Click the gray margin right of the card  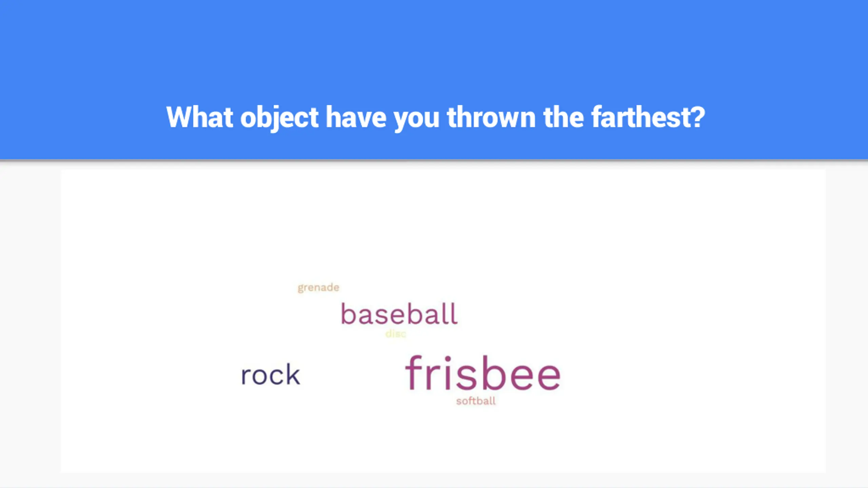[847, 322]
